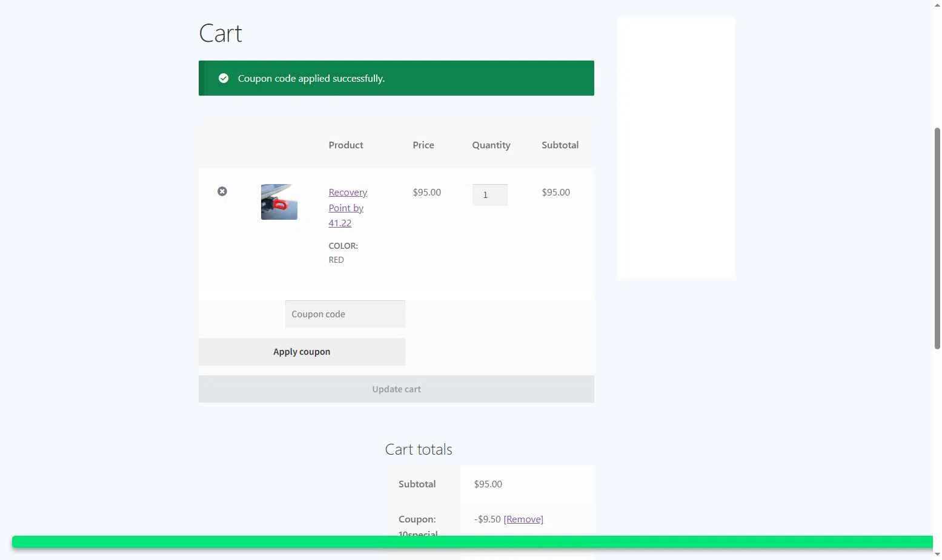
Task: Click the Product column header
Action: tap(346, 145)
